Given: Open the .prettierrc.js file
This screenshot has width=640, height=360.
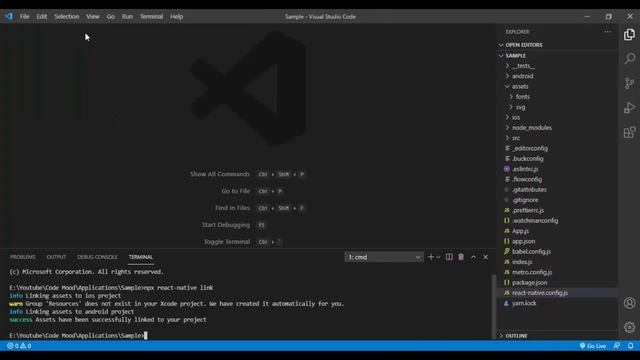Looking at the screenshot, I should tap(558, 210).
